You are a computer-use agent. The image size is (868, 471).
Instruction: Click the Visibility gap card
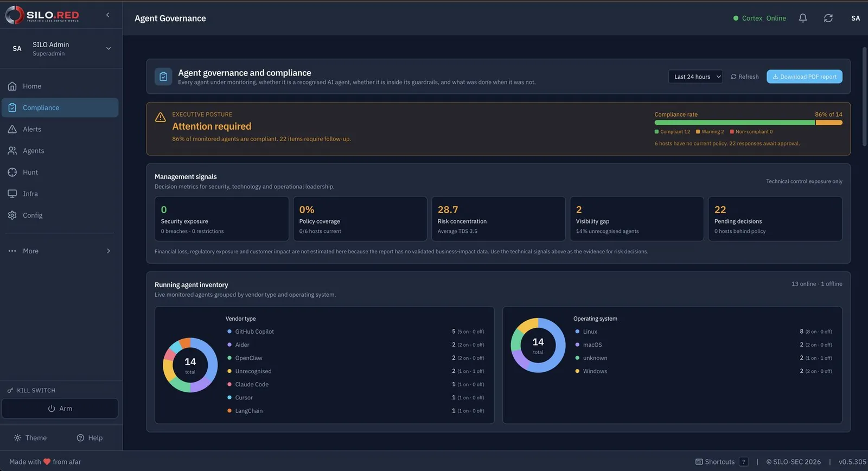click(x=637, y=219)
